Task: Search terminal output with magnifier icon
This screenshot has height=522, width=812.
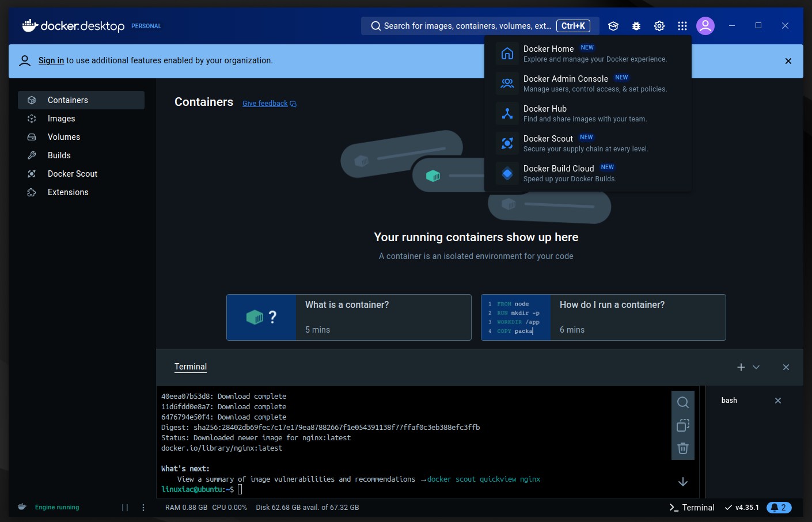Action: [x=683, y=402]
